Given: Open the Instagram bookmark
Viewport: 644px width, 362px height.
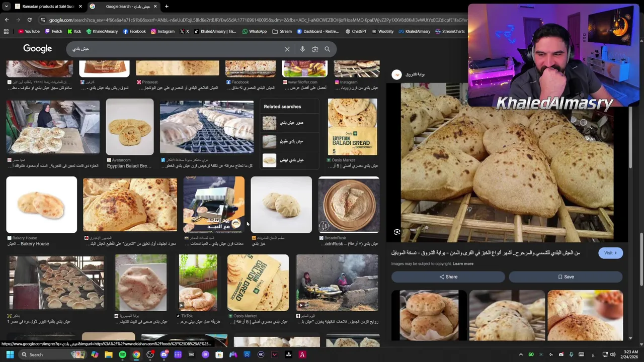Looking at the screenshot, I should 163,31.
